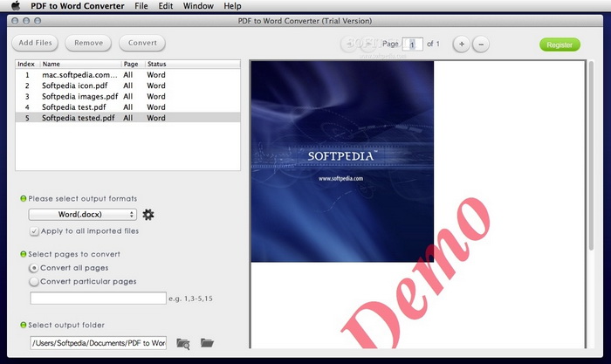Click the Remove button
The width and height of the screenshot is (611, 364).
88,43
